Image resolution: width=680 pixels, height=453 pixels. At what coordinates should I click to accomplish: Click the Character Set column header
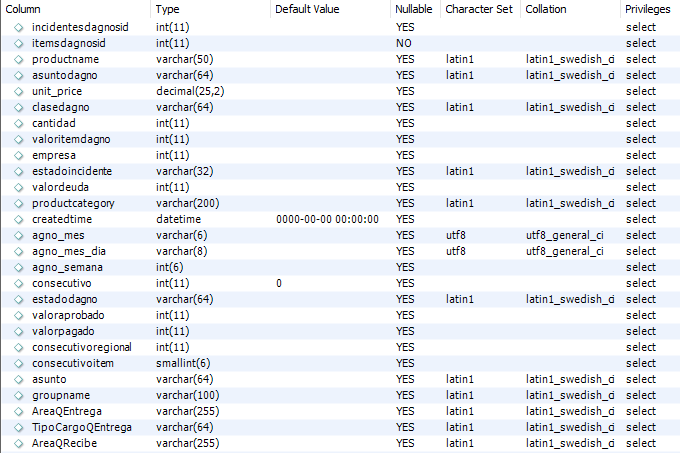point(481,9)
